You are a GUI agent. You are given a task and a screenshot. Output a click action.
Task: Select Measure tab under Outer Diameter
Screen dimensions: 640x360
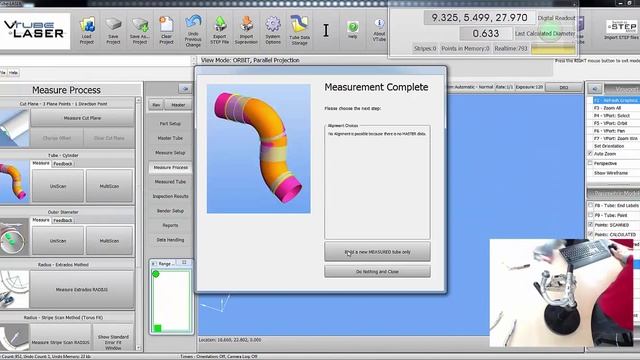pos(41,220)
